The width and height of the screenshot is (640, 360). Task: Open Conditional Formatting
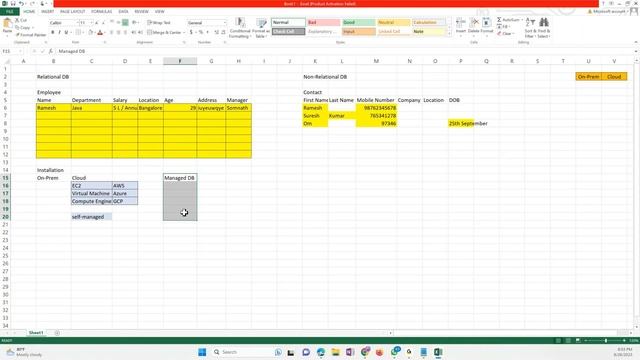[240, 28]
